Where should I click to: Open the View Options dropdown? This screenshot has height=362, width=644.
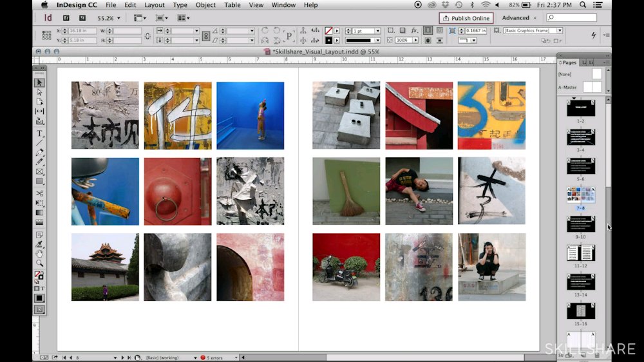click(x=140, y=18)
